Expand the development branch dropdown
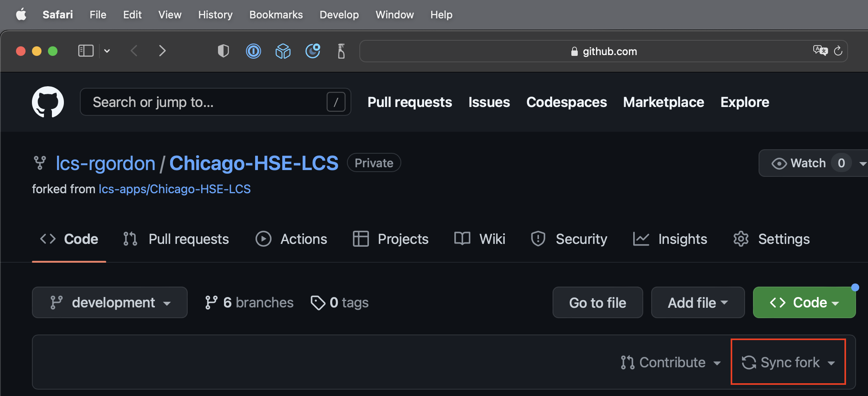Viewport: 868px width, 396px height. click(x=110, y=303)
